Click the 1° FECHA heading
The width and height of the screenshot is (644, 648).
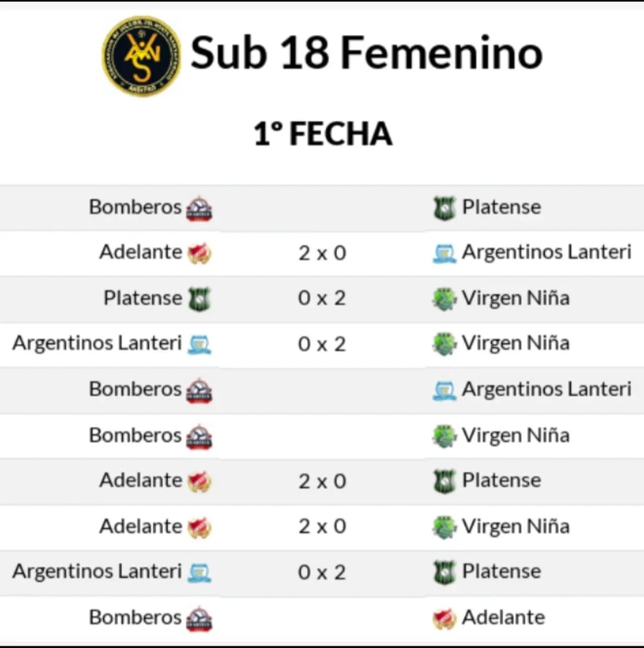point(323,134)
